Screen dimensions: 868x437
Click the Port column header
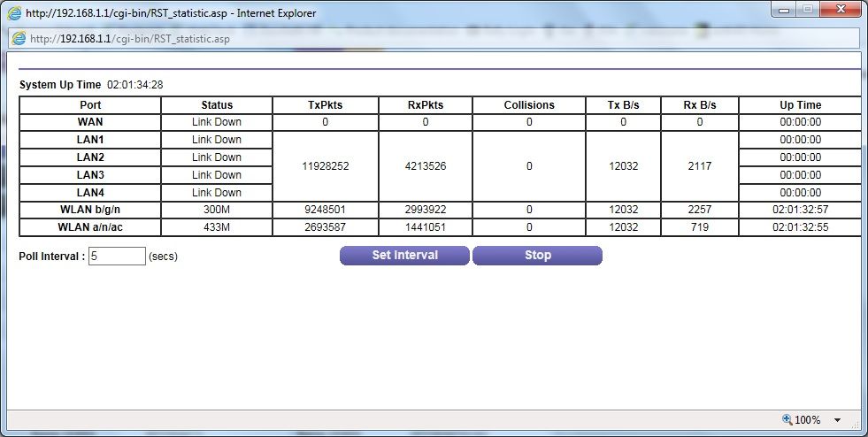tap(90, 105)
